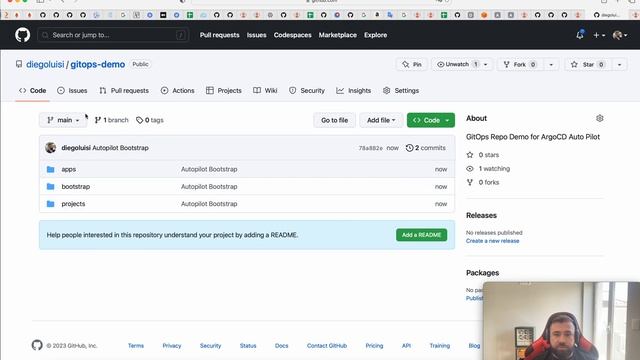
Task: Open Codespaces in top navigation
Action: click(x=292, y=35)
